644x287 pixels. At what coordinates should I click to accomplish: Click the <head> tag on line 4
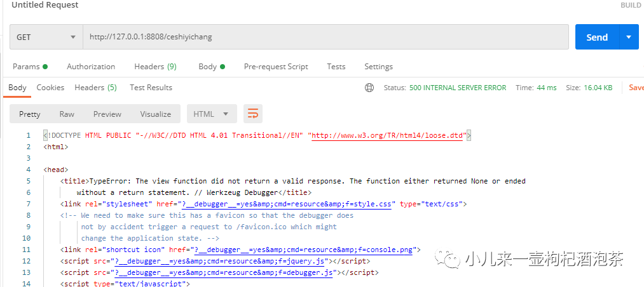[x=55, y=170]
